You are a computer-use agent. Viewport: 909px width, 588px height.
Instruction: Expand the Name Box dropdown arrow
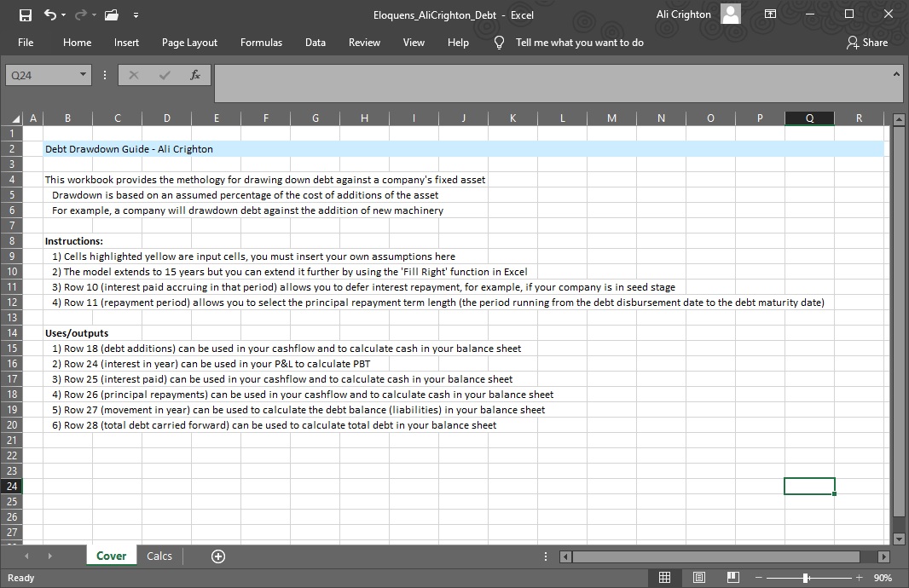tap(83, 75)
